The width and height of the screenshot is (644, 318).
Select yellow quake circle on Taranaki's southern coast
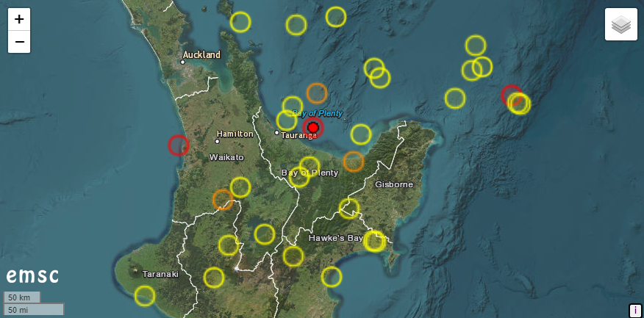pyautogui.click(x=145, y=296)
